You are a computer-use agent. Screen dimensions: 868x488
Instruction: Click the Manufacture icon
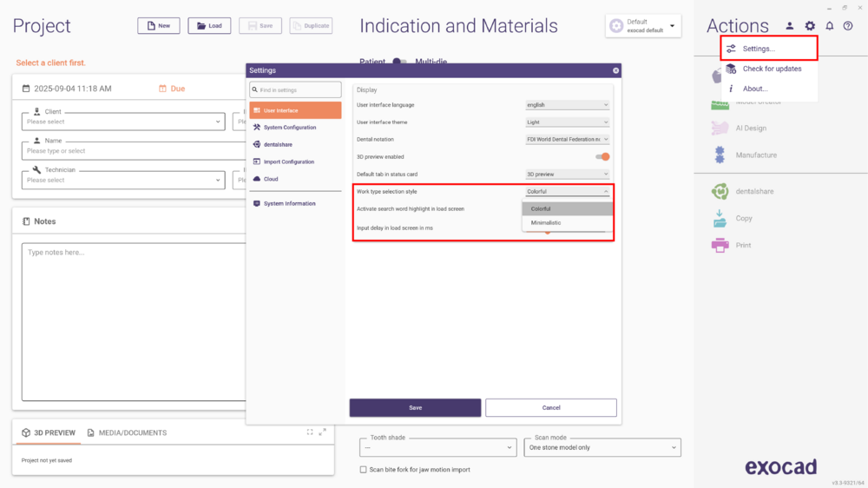[x=720, y=155]
